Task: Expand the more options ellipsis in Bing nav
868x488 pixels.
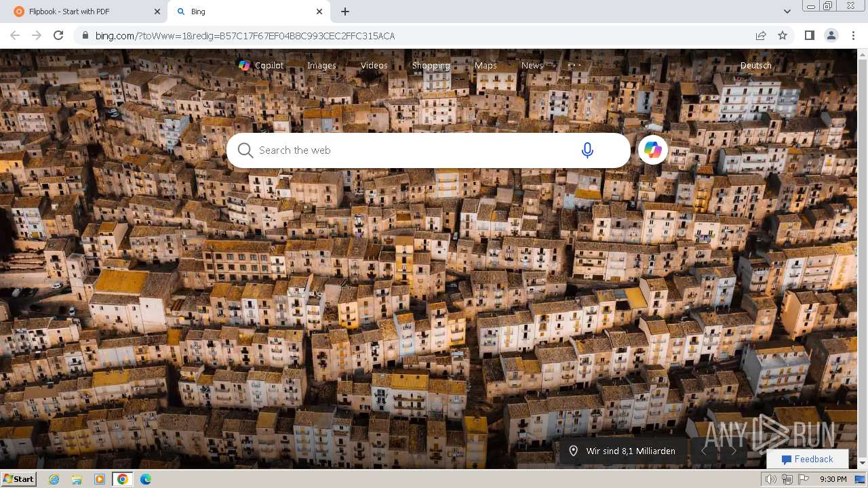Action: [x=574, y=65]
